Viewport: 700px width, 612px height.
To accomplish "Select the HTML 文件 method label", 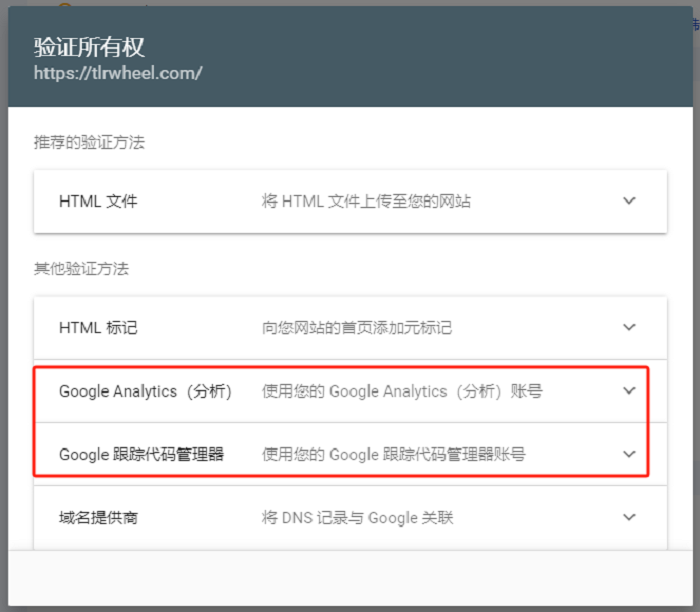I will pyautogui.click(x=98, y=201).
